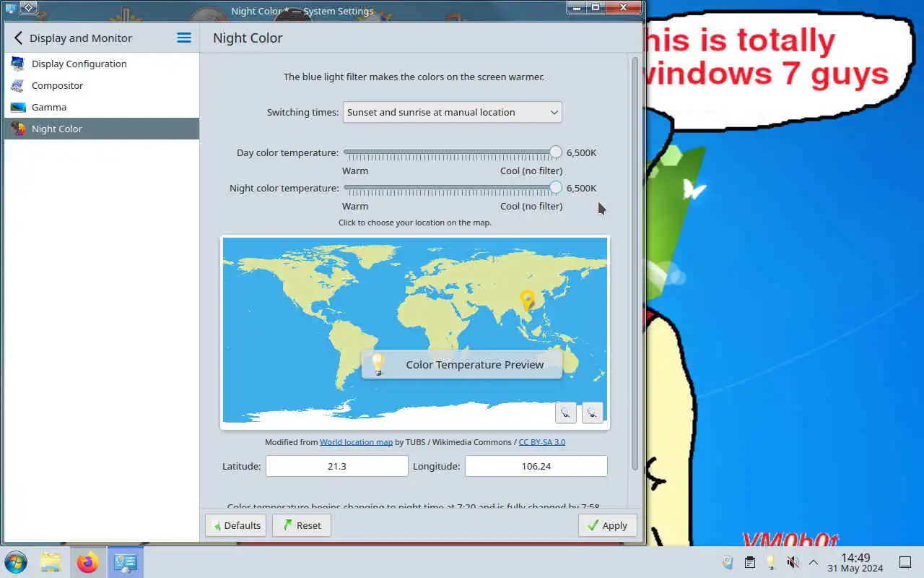Open the clock showing 14:49
This screenshot has width=924, height=578.
point(855,562)
